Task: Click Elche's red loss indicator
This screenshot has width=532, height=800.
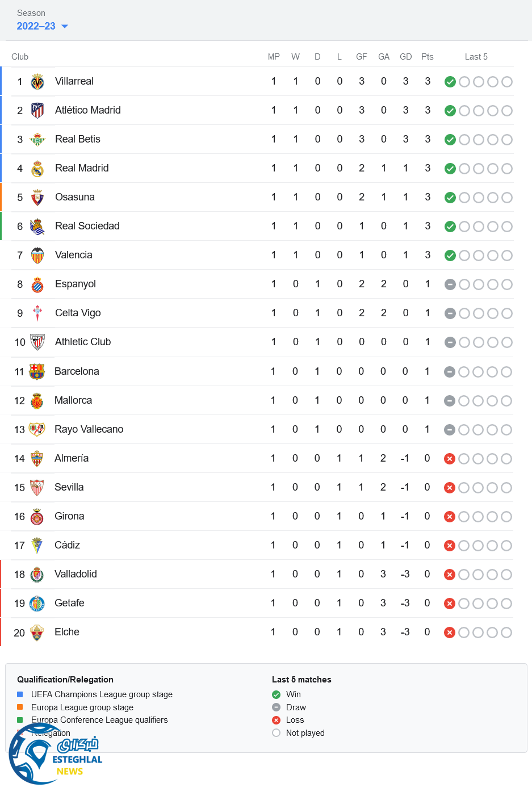Action: pyautogui.click(x=450, y=633)
